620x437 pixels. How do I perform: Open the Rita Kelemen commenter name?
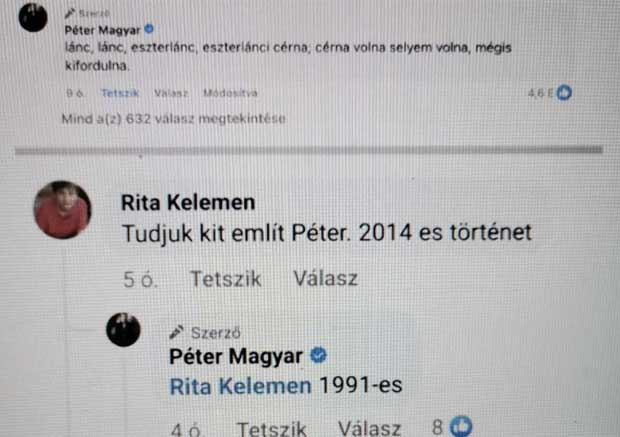(188, 202)
